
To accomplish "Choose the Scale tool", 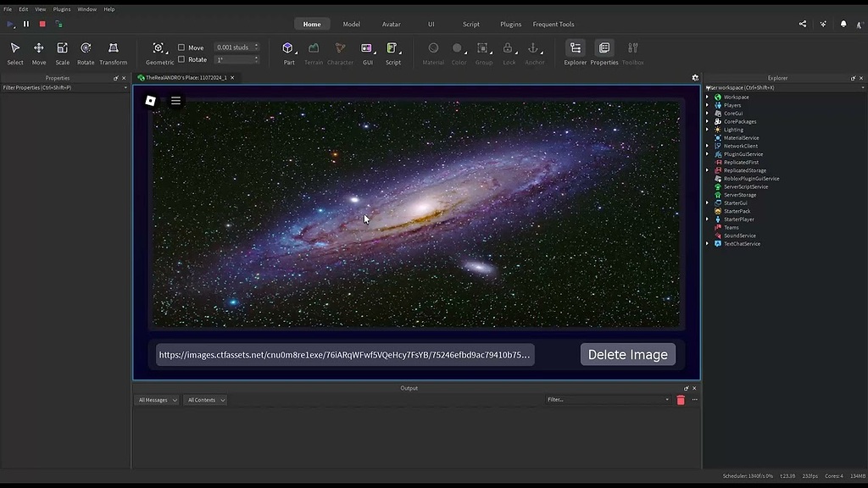I will point(62,53).
